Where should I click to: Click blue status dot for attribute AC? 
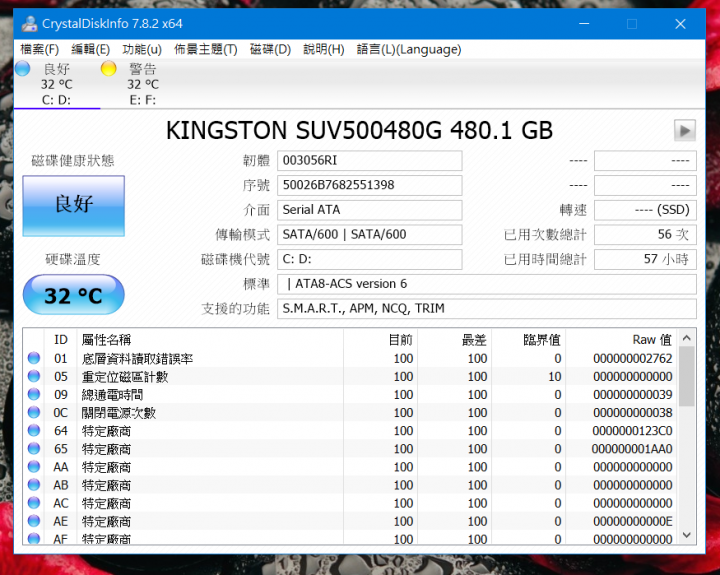tap(34, 503)
